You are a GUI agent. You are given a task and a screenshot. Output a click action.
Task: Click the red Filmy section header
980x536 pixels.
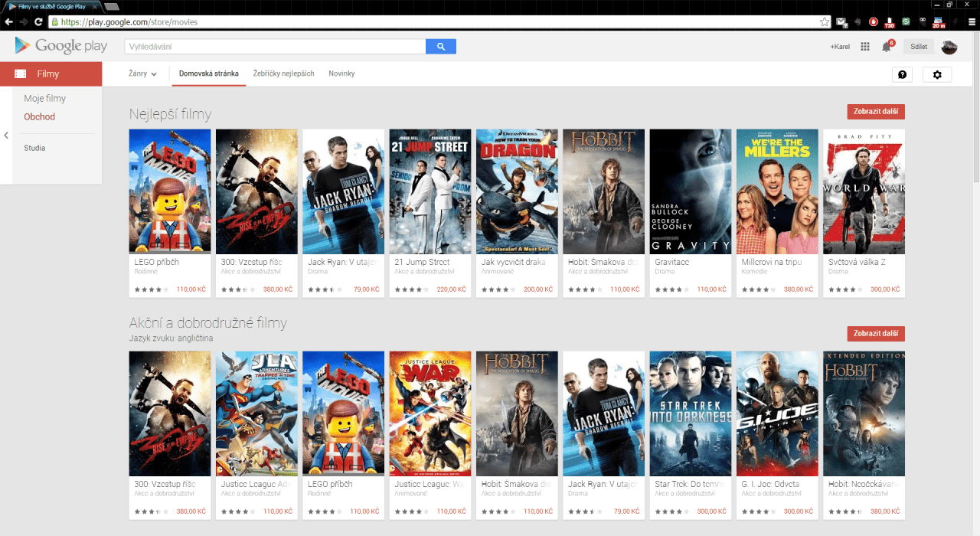tap(51, 74)
